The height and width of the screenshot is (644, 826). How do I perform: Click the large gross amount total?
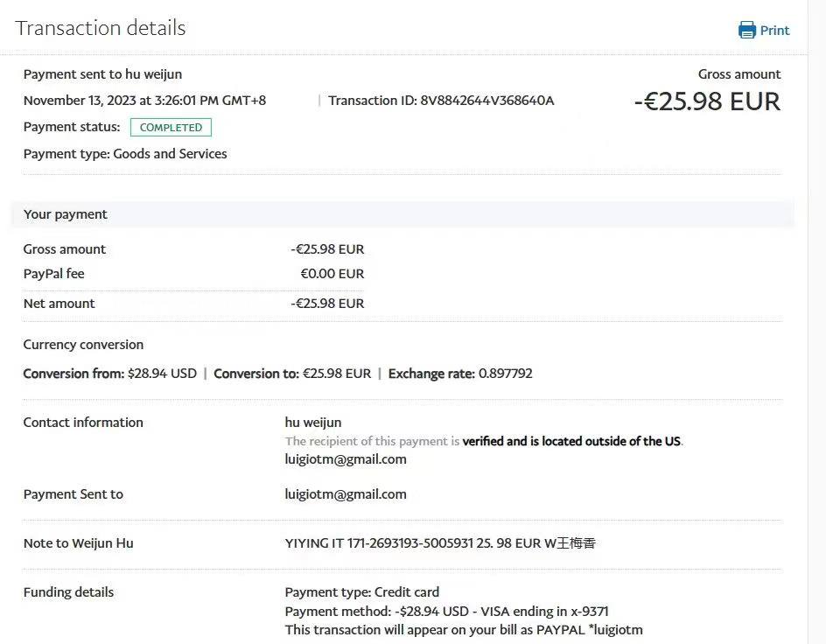pyautogui.click(x=706, y=101)
